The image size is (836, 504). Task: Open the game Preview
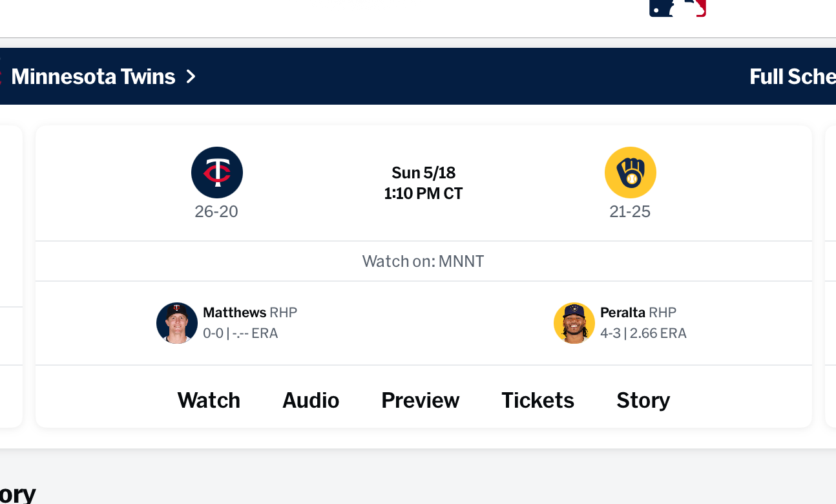[420, 401]
